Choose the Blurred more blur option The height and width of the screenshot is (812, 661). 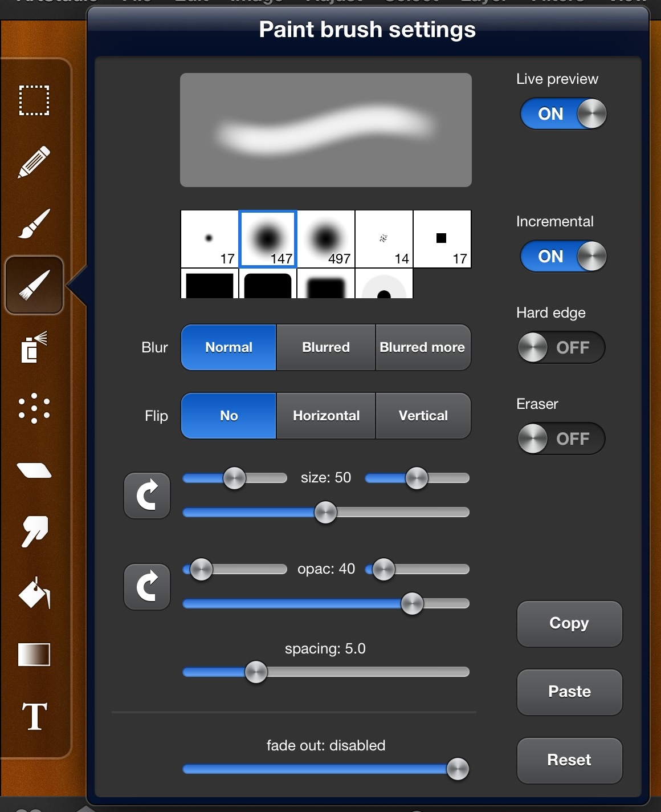click(423, 348)
